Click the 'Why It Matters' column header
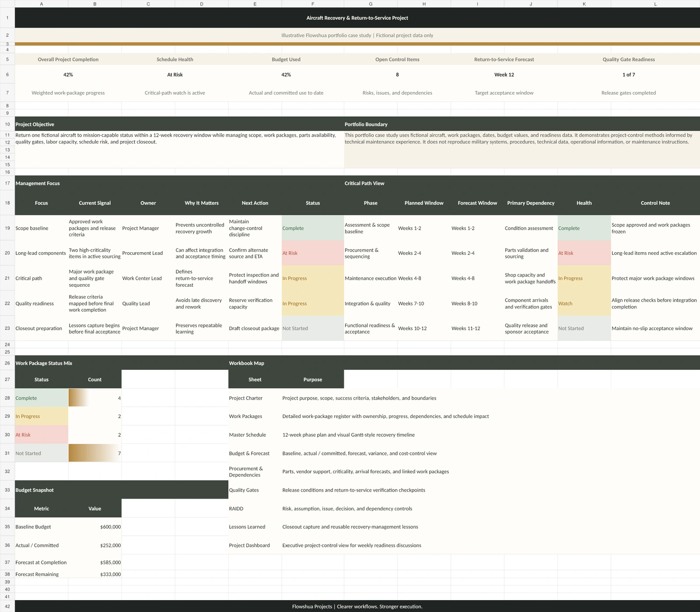700x612 pixels. [x=202, y=203]
